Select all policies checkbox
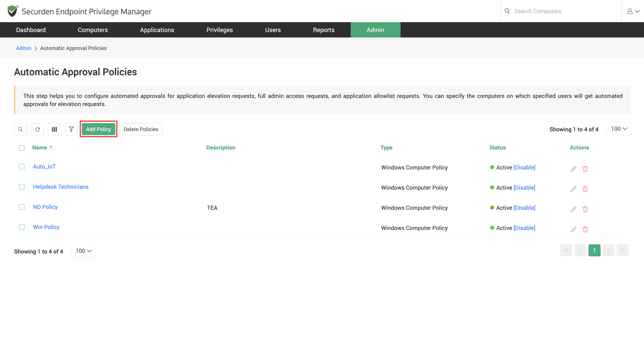 22,148
